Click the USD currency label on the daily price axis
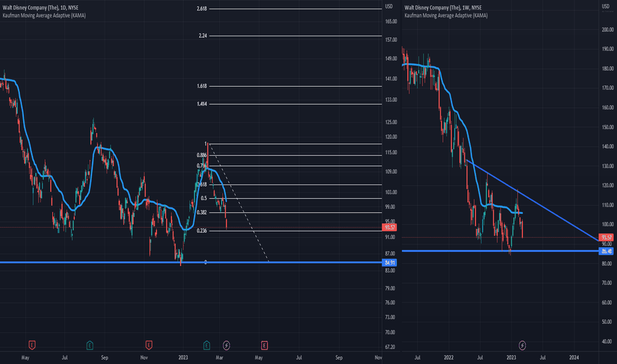Image resolution: width=617 pixels, height=364 pixels. click(389, 7)
